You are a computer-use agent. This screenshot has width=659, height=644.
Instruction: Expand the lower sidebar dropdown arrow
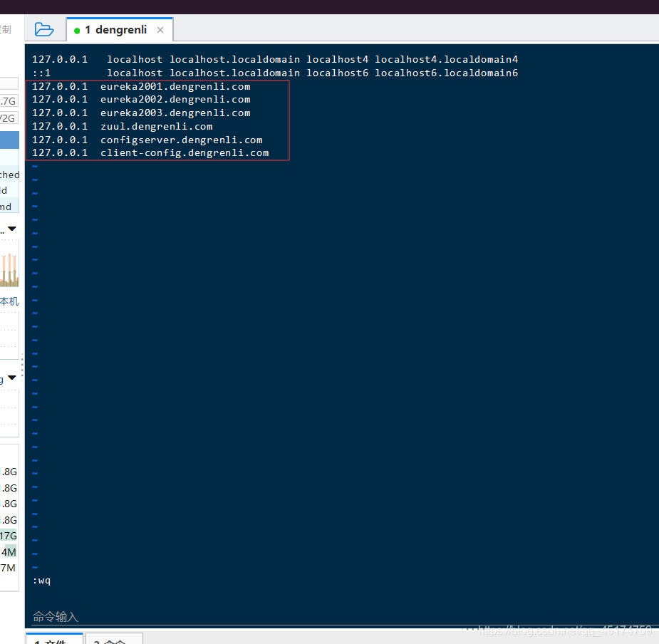coord(12,378)
